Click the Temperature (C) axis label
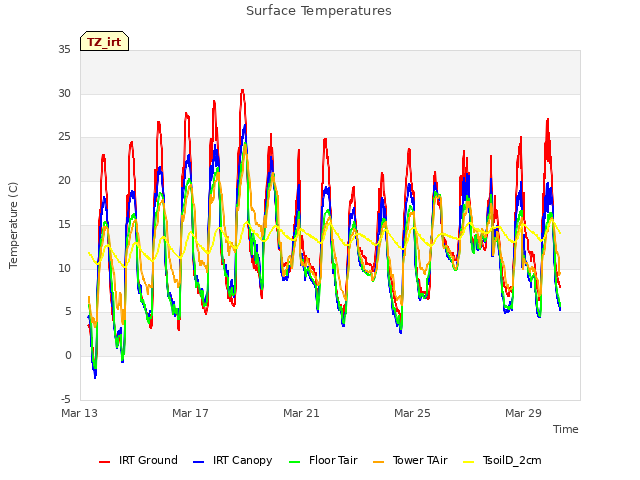This screenshot has width=640, height=480. tap(13, 225)
